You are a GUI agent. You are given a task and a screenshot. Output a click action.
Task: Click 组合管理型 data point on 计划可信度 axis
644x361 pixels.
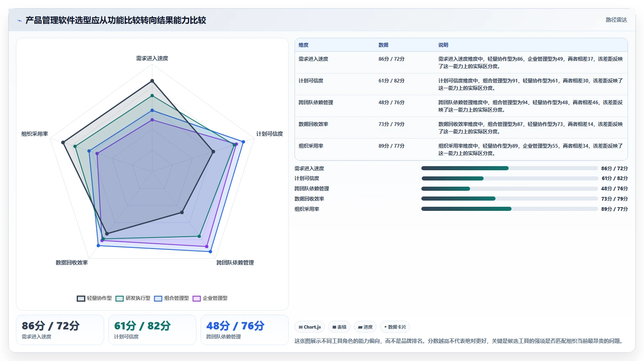[x=243, y=142]
